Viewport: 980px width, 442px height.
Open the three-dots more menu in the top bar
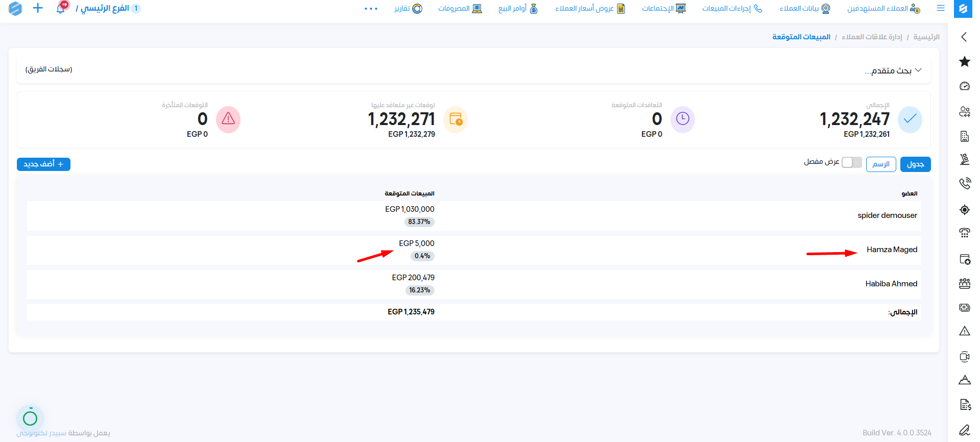(371, 9)
